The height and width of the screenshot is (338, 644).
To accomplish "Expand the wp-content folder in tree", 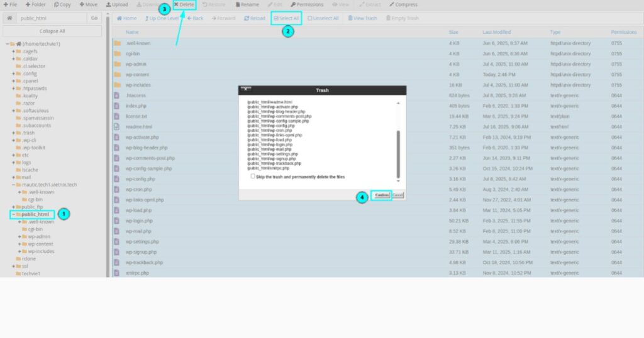I will (x=20, y=244).
